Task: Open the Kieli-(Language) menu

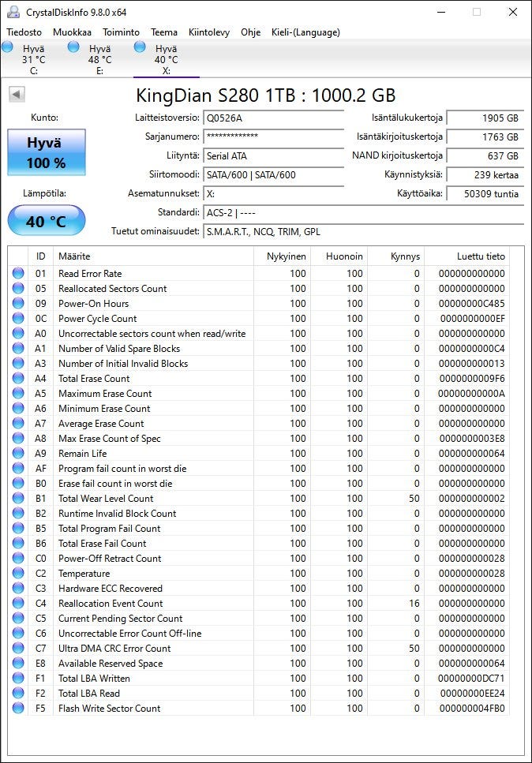Action: (305, 32)
